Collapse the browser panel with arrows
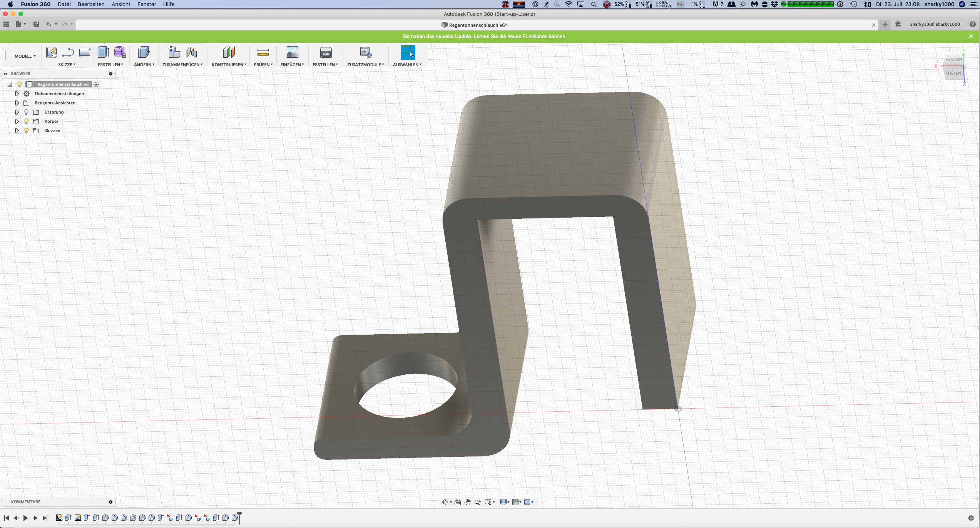 [x=5, y=74]
